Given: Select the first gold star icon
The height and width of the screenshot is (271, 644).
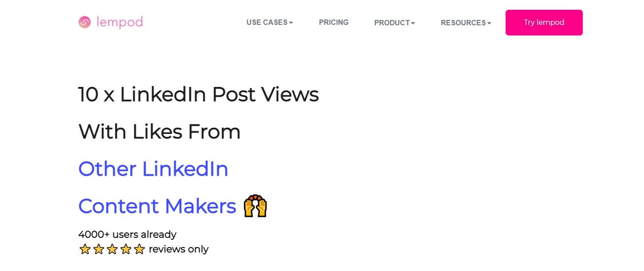Looking at the screenshot, I should 85,249.
